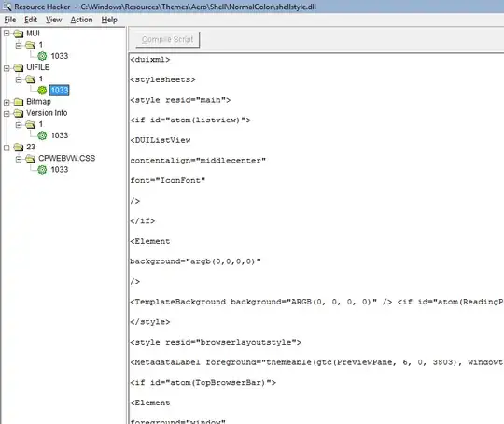The image size is (504, 424).
Task: Click folder icon of 1 under UIFILE
Action: [31, 79]
